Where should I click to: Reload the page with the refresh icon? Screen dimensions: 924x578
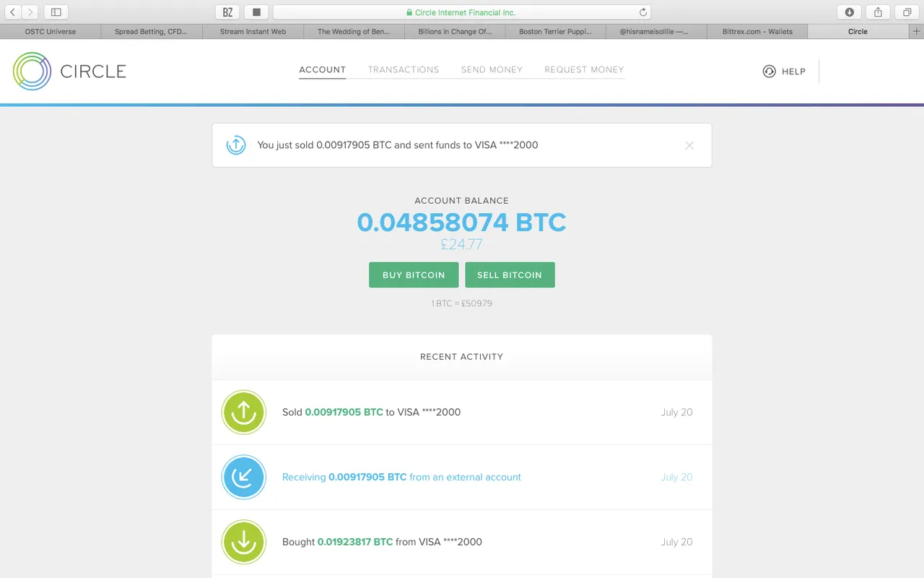coord(643,12)
